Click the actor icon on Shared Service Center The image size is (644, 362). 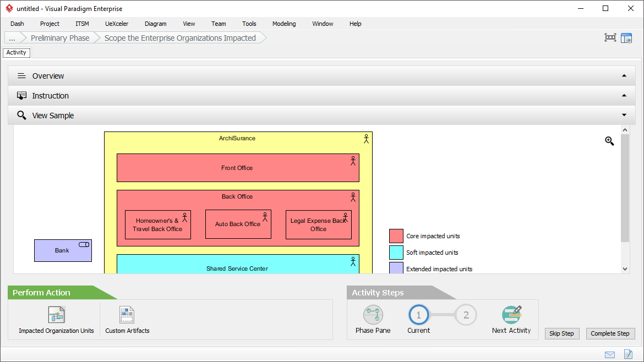click(353, 261)
